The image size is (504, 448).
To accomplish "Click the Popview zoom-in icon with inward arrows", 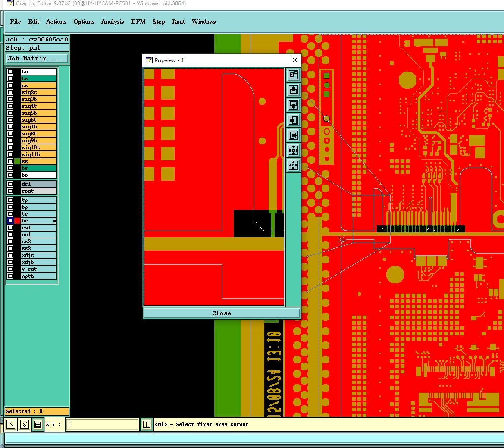I will [293, 150].
